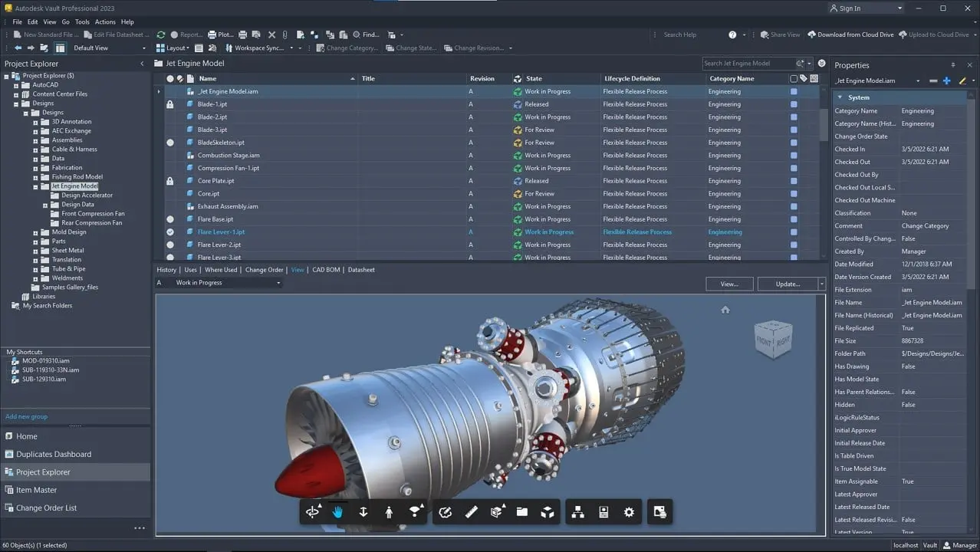Take a screenshot using the viewer snapshot icon

[x=659, y=511]
